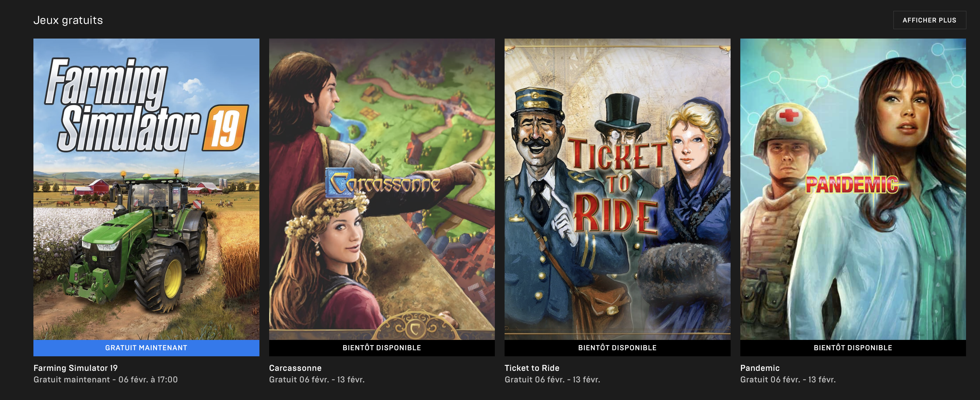The height and width of the screenshot is (400, 980).
Task: Click BIENTÔT DISPONIBLE banner under Ticket to Ride
Action: pos(617,348)
